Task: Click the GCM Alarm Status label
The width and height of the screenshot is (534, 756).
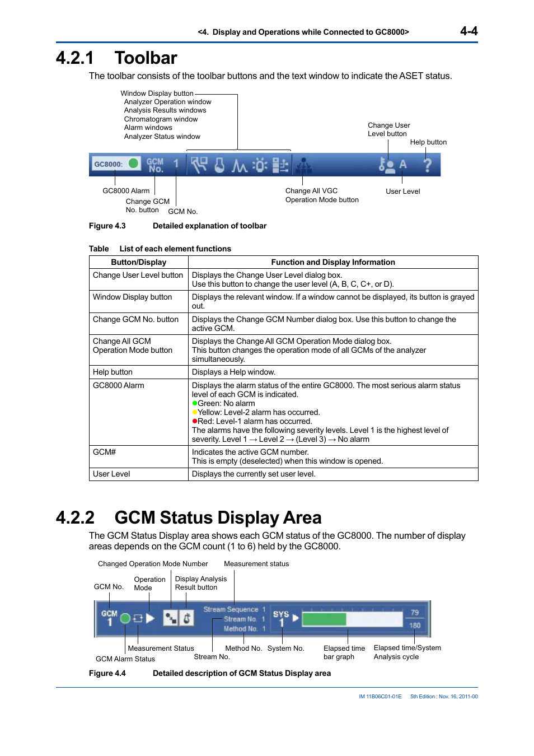Action: (x=125, y=659)
